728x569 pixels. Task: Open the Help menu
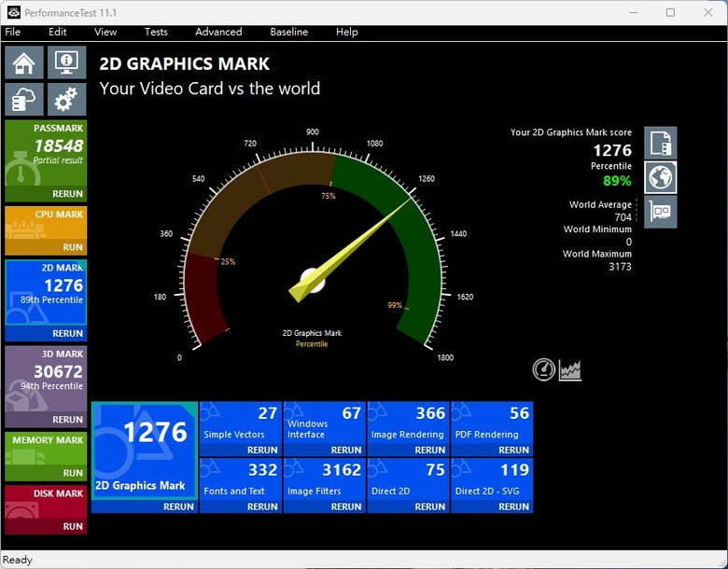tap(347, 32)
